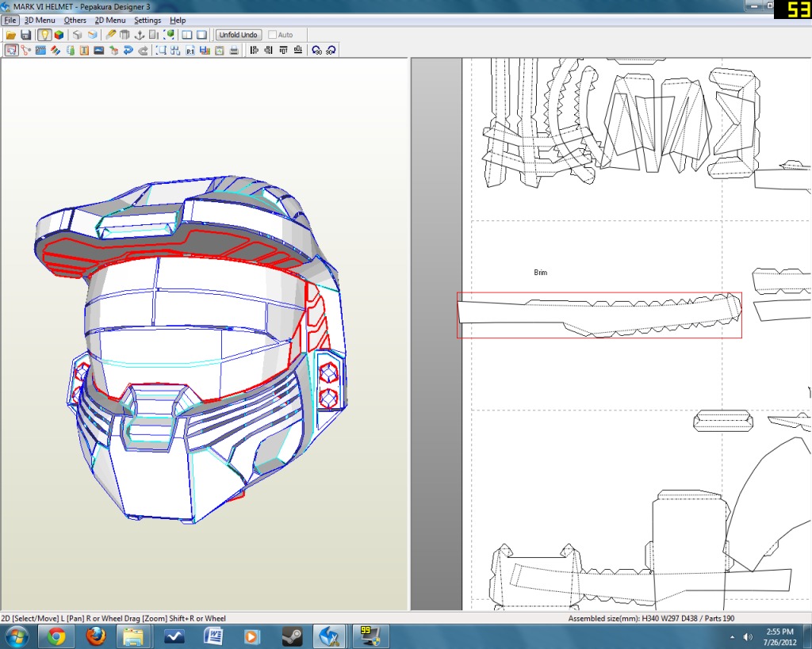Open Windows Explorer from the taskbar
The height and width of the screenshot is (649, 812).
[x=133, y=636]
